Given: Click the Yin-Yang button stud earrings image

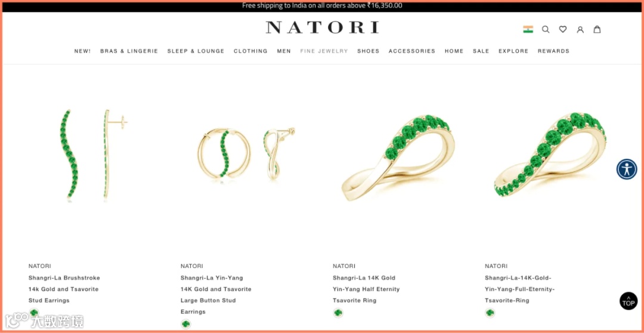Looking at the screenshot, I should click(x=246, y=154).
